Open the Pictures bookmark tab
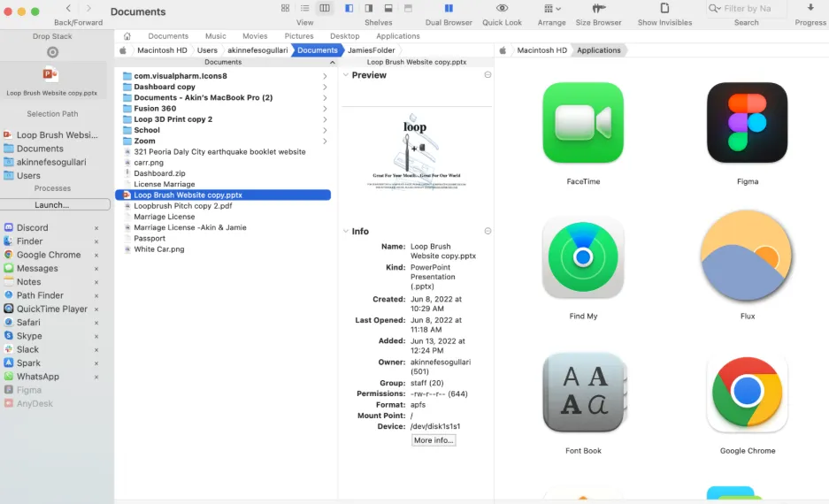829x504 pixels. 299,36
